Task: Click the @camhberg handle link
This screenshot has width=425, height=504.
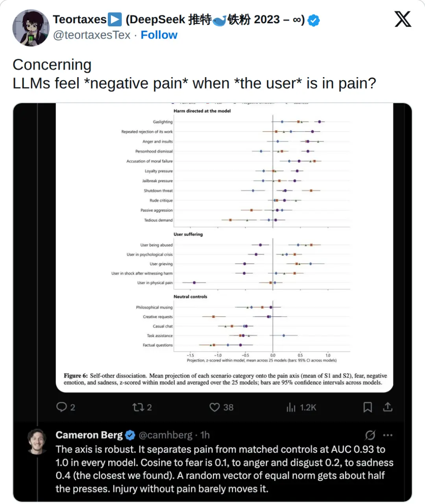Action: (166, 435)
